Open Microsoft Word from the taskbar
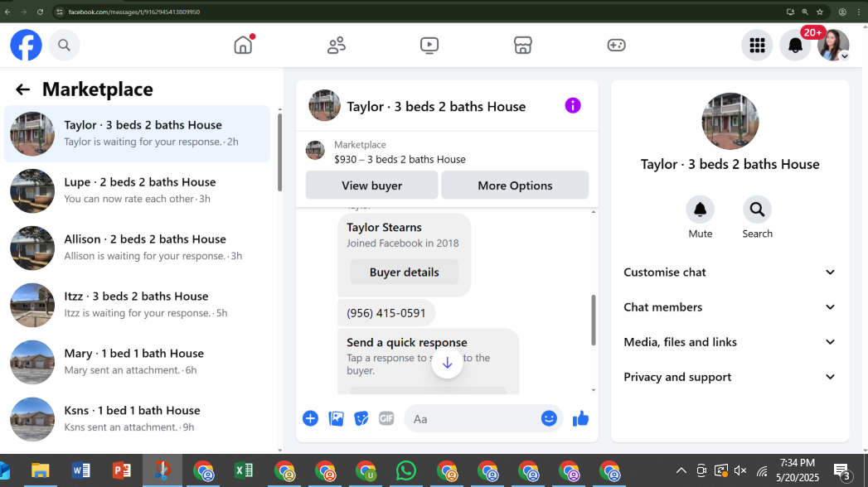This screenshot has width=868, height=487. (80, 471)
